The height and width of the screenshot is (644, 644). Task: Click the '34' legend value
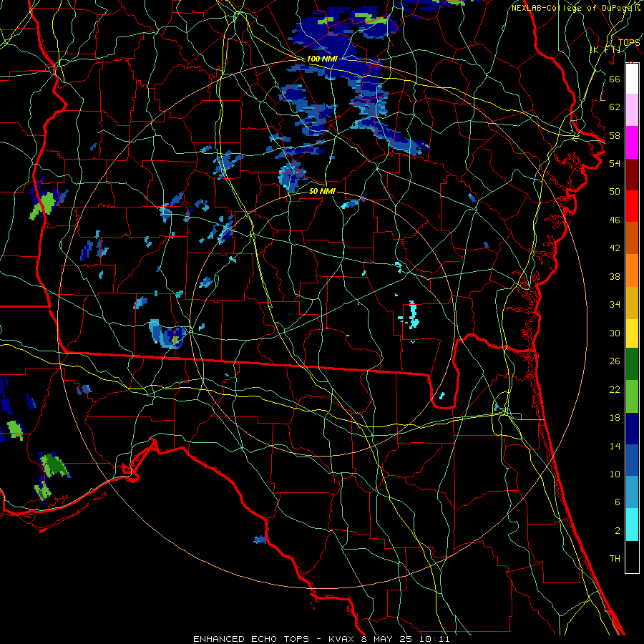(x=615, y=305)
